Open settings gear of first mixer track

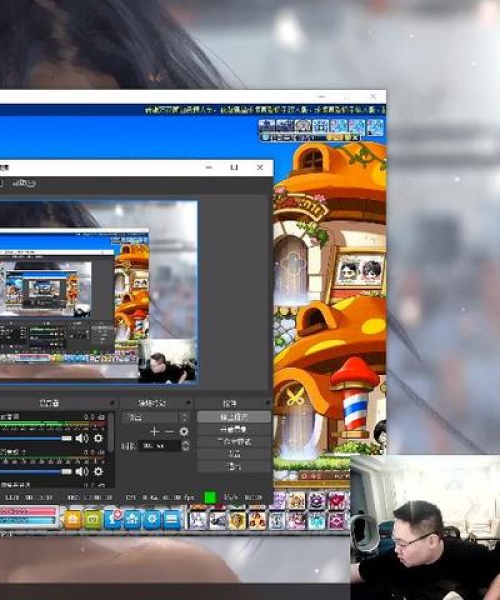tap(98, 439)
